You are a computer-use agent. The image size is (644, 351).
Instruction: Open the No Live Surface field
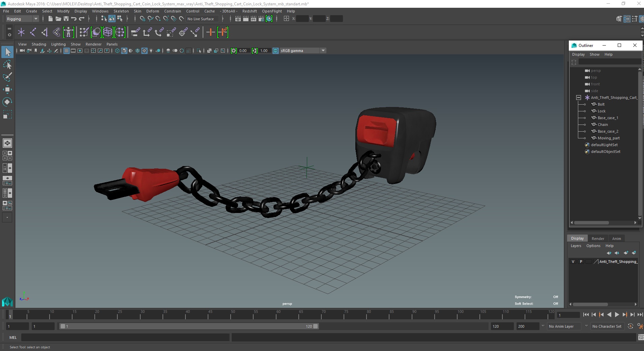point(202,19)
